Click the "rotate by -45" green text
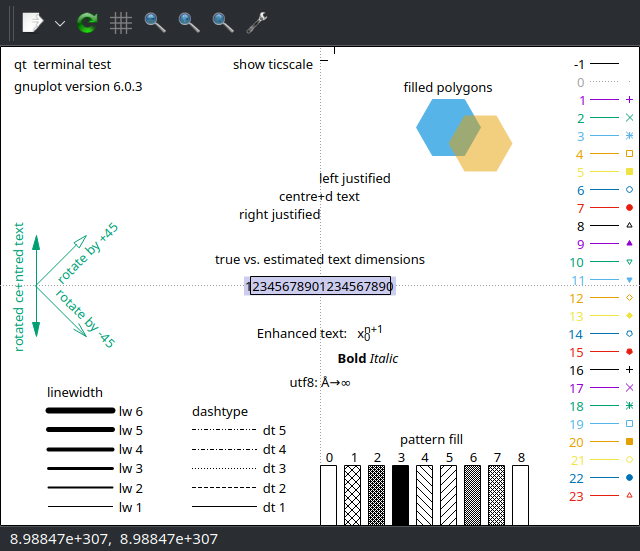The width and height of the screenshot is (640, 551). point(85,319)
